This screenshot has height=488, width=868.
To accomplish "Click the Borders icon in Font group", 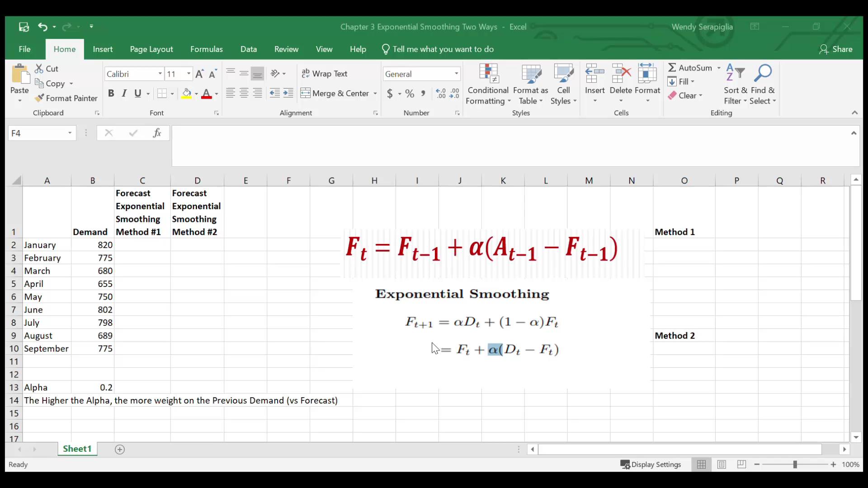I will (x=162, y=94).
